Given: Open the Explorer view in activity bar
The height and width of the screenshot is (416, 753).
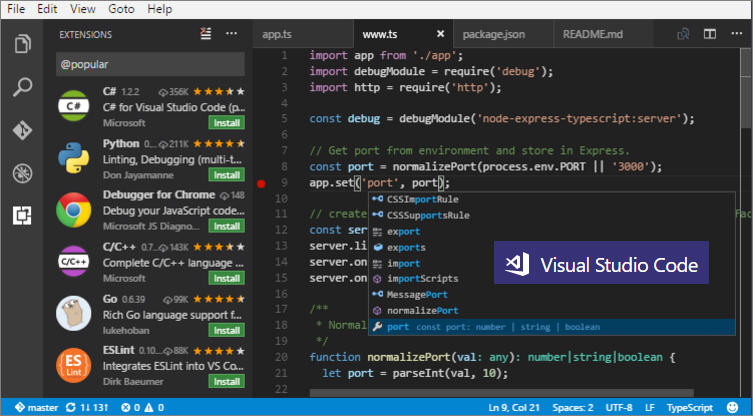Looking at the screenshot, I should [x=21, y=44].
